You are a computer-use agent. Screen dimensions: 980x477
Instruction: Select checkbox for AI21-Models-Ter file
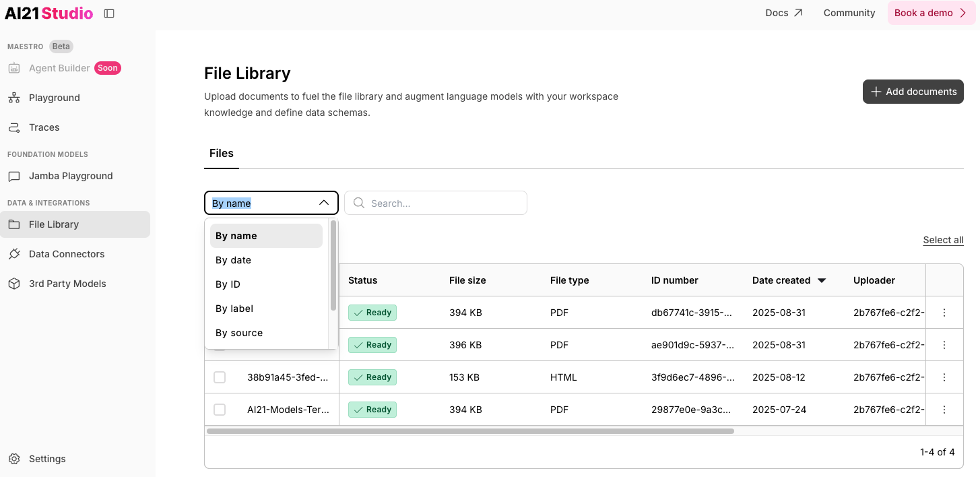[x=220, y=410]
